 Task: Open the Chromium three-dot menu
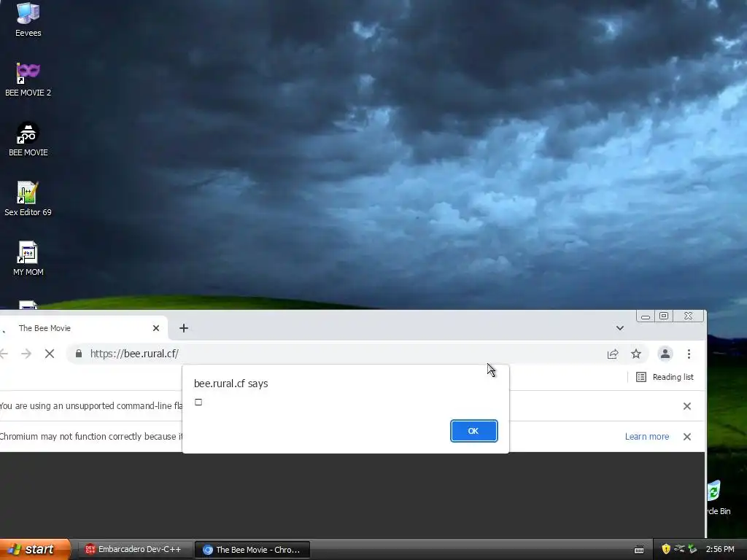point(689,354)
